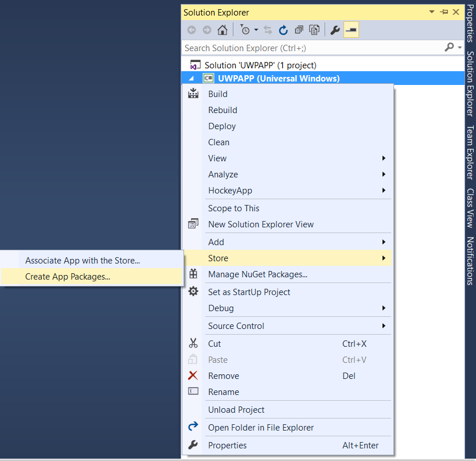Image resolution: width=476 pixels, height=461 pixels.
Task: Click the Refresh icon in Solution Explorer toolbar
Action: tap(283, 30)
